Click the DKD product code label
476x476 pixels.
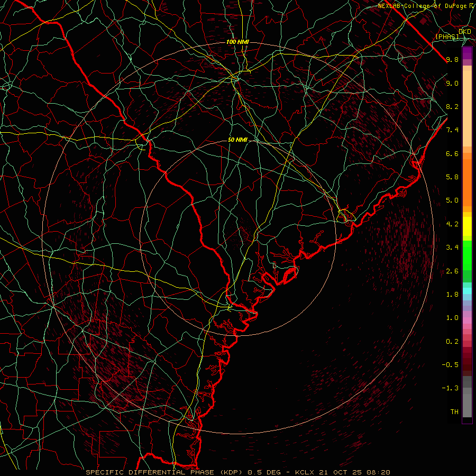[x=465, y=32]
